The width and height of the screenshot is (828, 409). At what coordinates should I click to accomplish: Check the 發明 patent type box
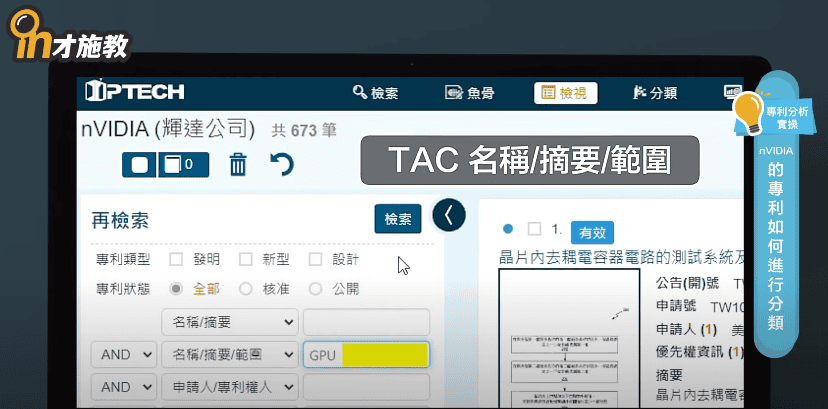(176, 259)
